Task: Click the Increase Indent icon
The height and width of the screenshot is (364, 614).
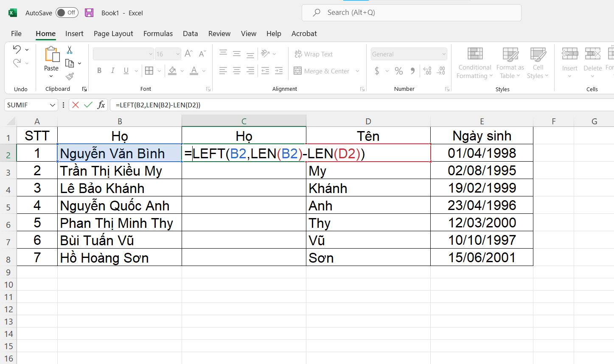Action: pyautogui.click(x=279, y=71)
